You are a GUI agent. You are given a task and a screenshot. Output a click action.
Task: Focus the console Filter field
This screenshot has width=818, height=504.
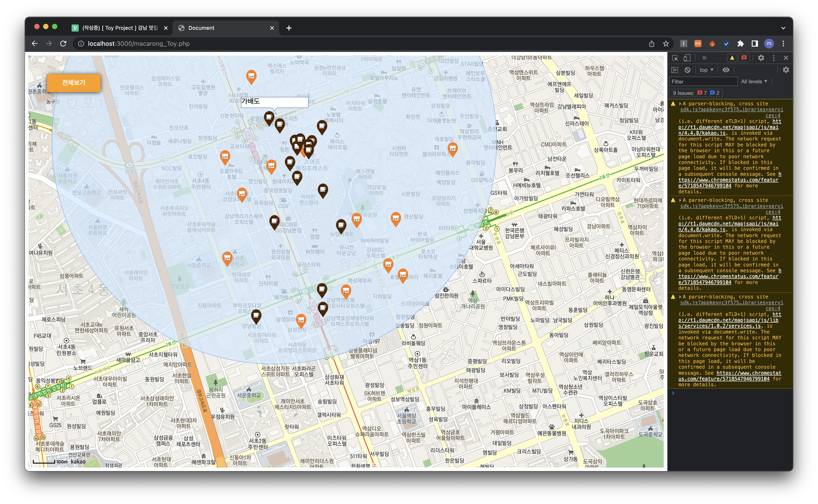703,82
